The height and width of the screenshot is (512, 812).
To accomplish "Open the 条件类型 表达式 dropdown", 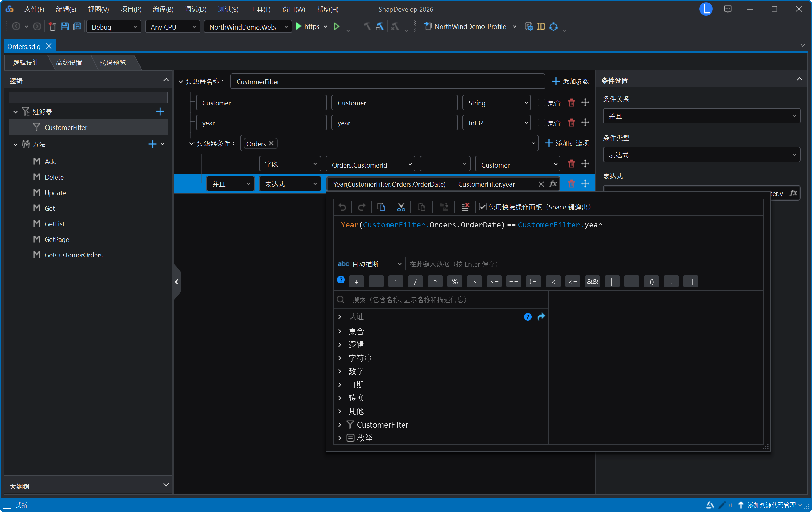I will 701,155.
